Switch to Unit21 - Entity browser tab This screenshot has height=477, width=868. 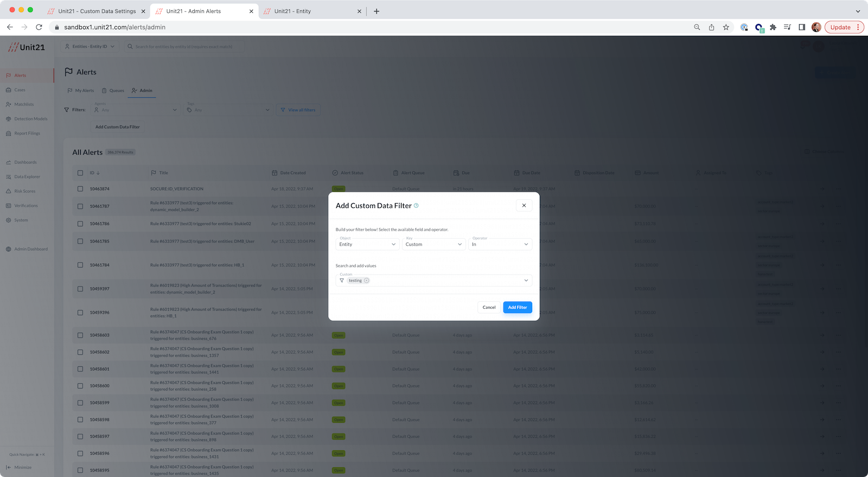[312, 11]
